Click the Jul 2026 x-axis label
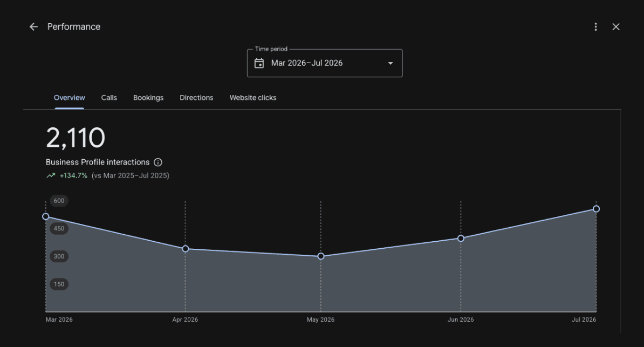 (x=584, y=319)
